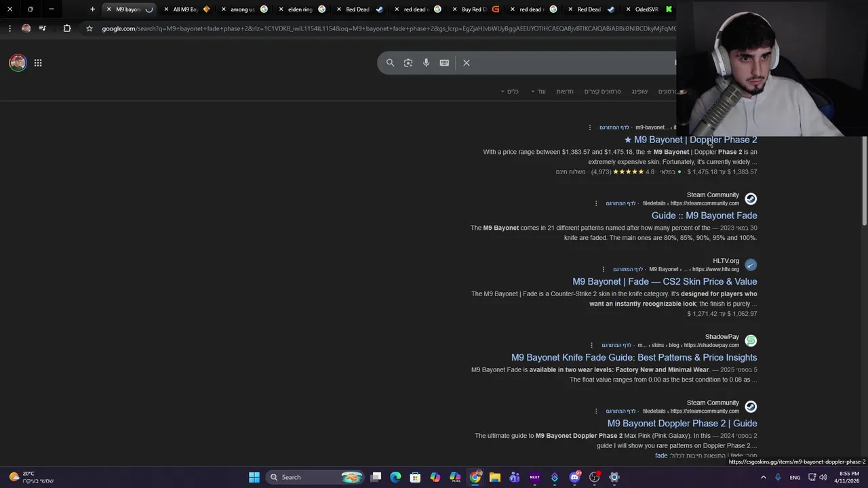Close the All M9 Bay tab

pyautogui.click(x=166, y=9)
